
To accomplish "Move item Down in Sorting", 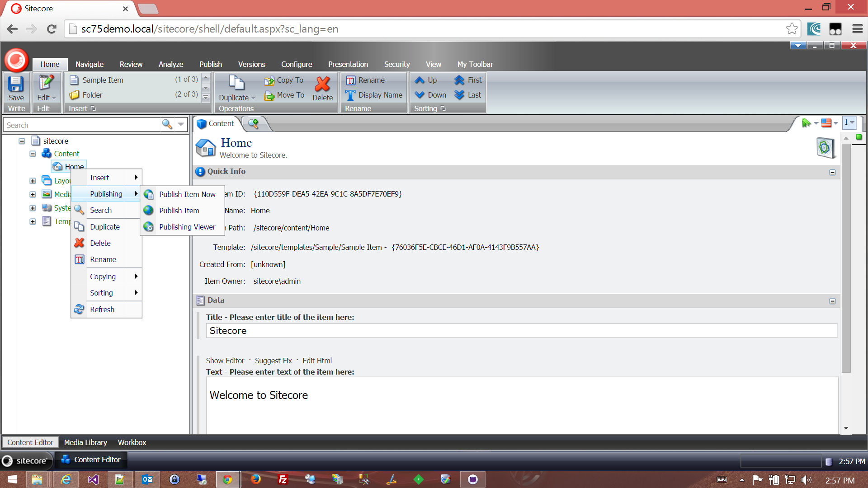I will [x=430, y=95].
